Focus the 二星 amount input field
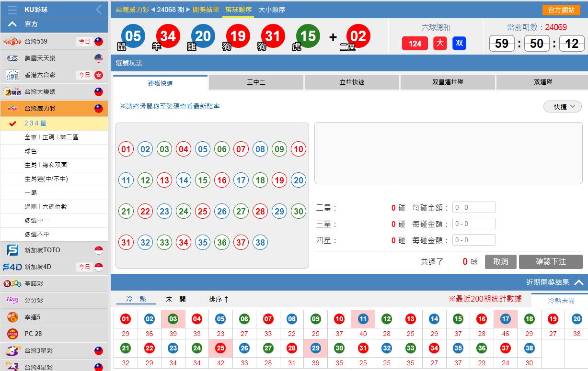This screenshot has width=588, height=371. 473,208
